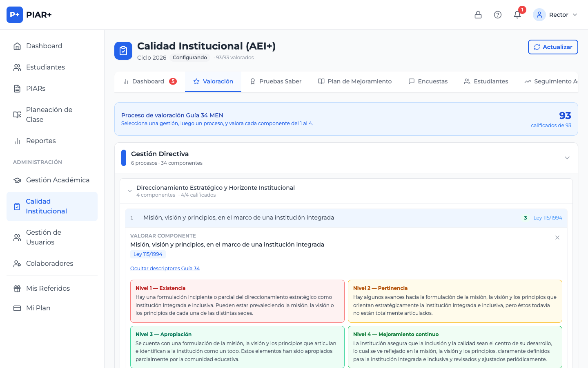Open PIARs in sidebar

point(52,88)
